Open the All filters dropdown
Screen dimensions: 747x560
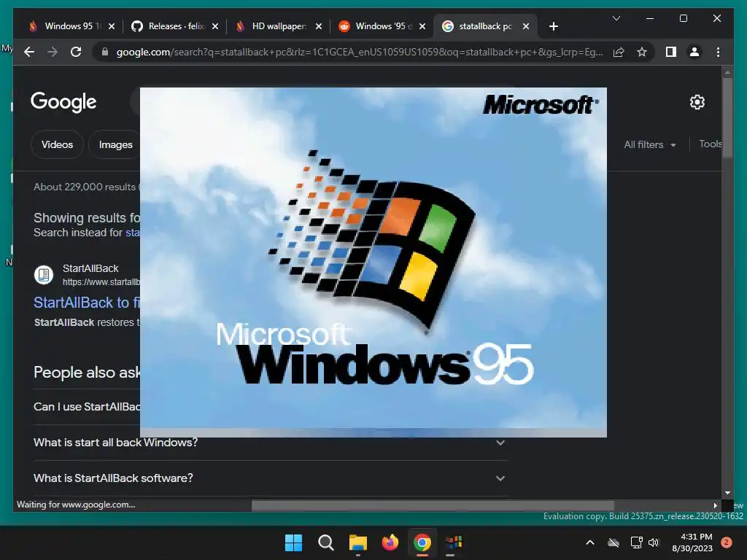tap(650, 144)
